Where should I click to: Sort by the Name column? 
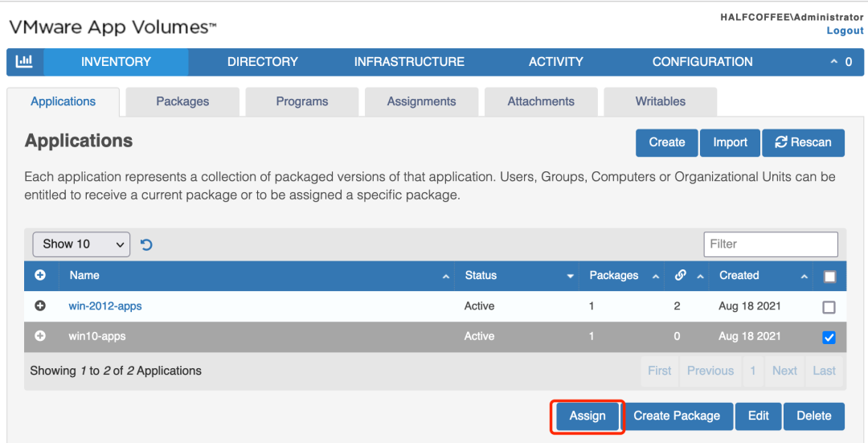[x=256, y=275]
